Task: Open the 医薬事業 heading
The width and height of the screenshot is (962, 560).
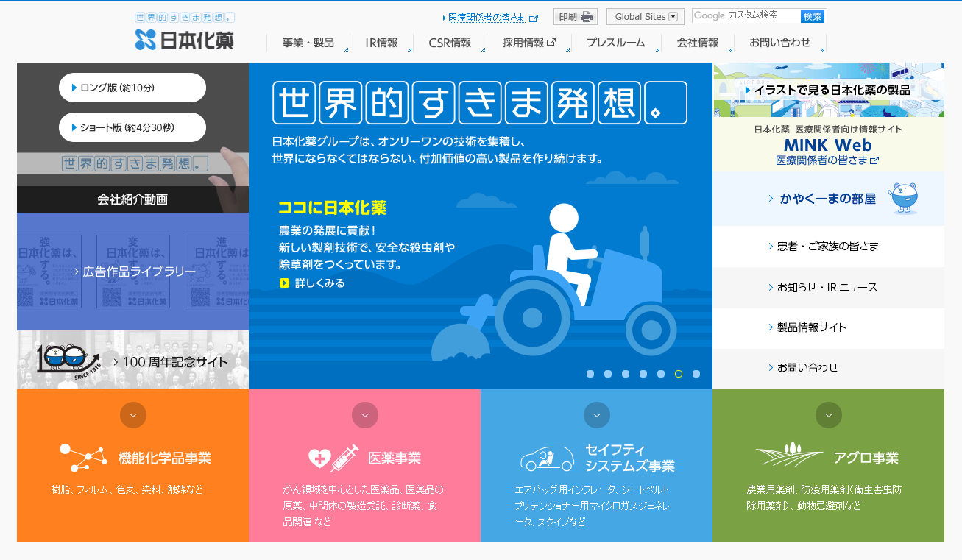Action: (x=395, y=458)
